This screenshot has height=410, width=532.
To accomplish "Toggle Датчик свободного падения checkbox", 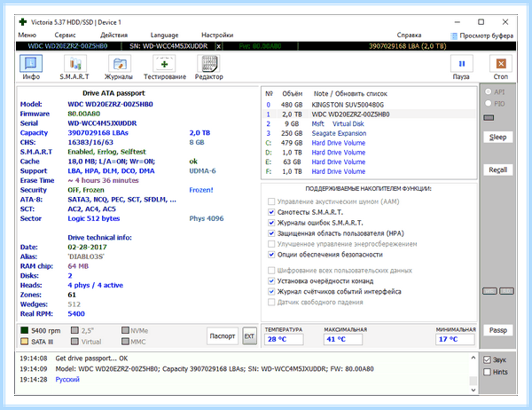I will coord(271,302).
